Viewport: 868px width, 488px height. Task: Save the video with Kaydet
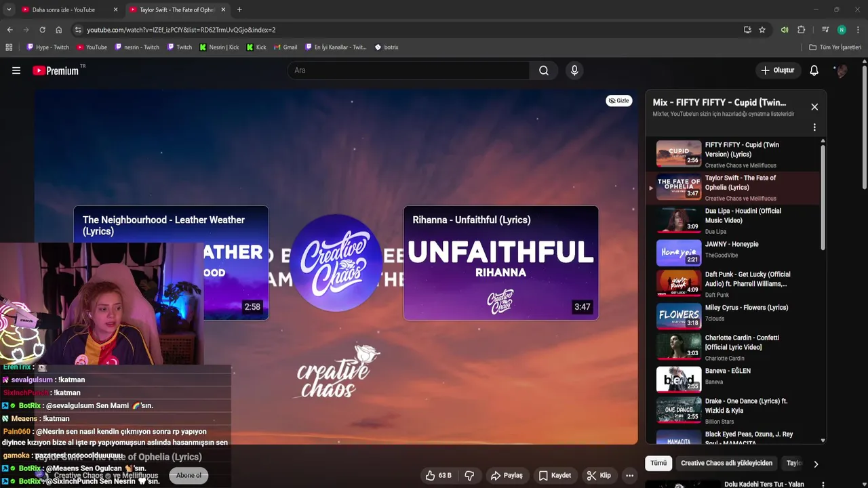pos(555,476)
